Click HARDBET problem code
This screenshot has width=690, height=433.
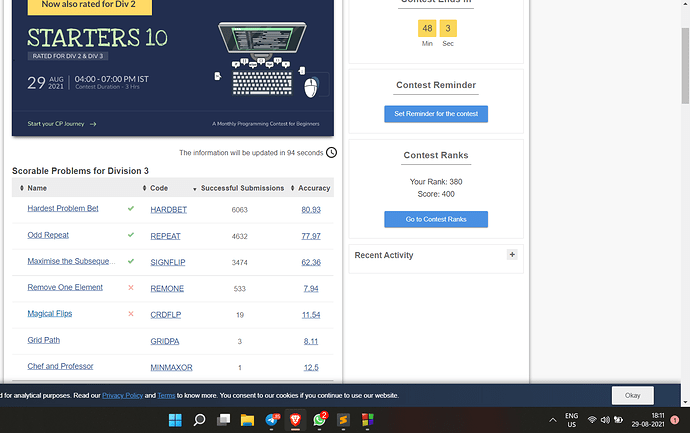point(169,210)
